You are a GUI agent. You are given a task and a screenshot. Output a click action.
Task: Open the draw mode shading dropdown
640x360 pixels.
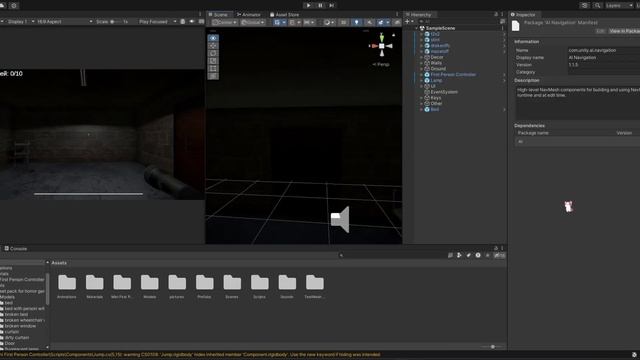click(x=329, y=22)
